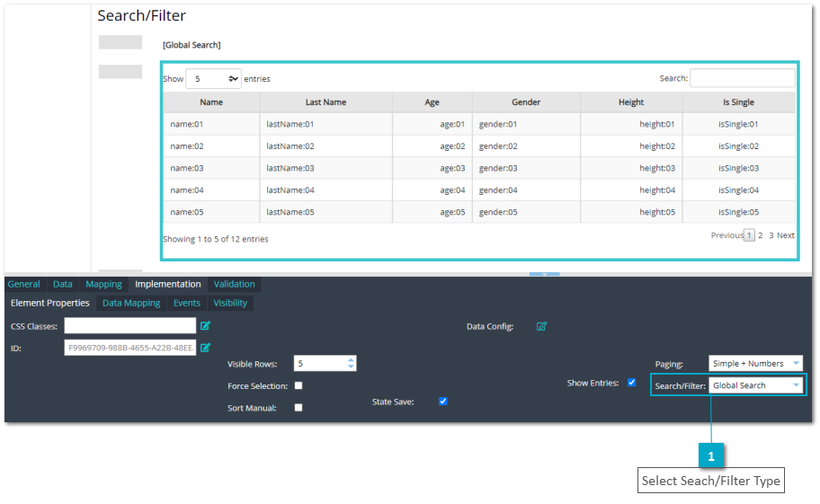This screenshot has width=820, height=504.
Task: Sort by the Name column header
Action: [211, 102]
